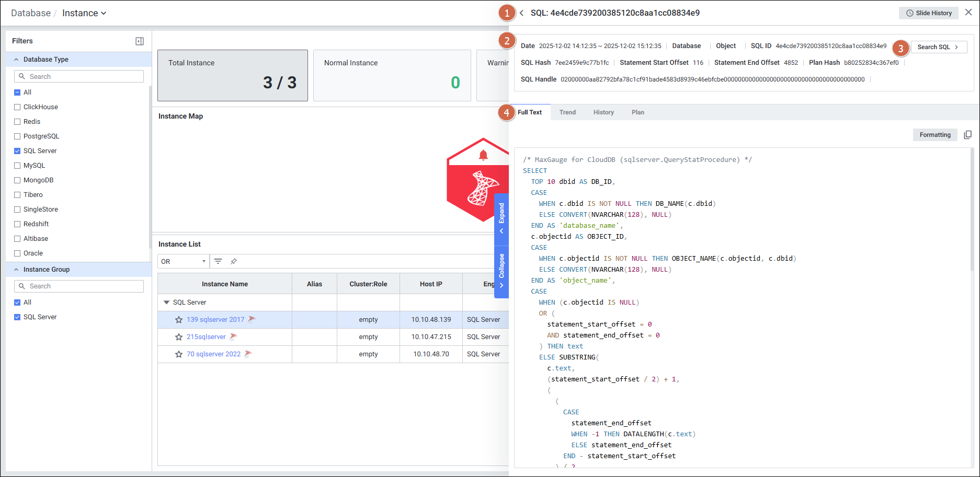Switch to the Plan tab
Viewport: 980px width, 477px height.
coord(637,112)
